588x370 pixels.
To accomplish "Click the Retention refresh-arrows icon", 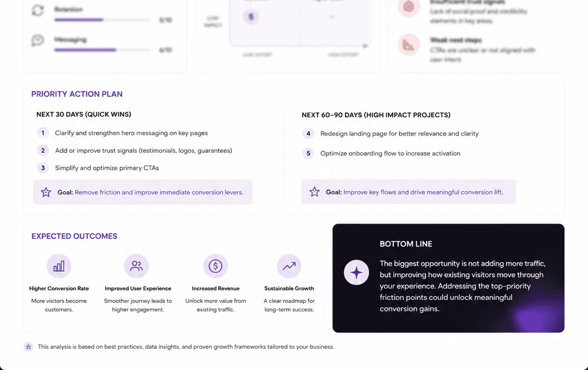I will click(37, 10).
